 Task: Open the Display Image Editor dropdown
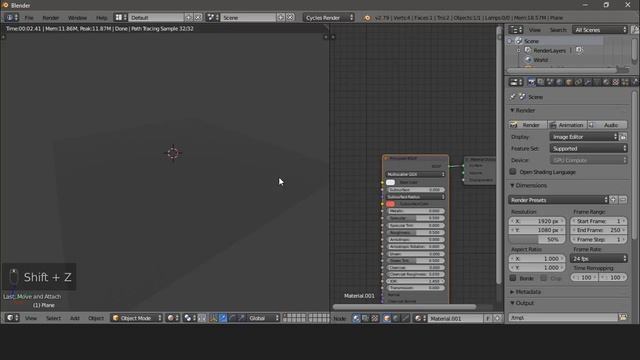[584, 137]
